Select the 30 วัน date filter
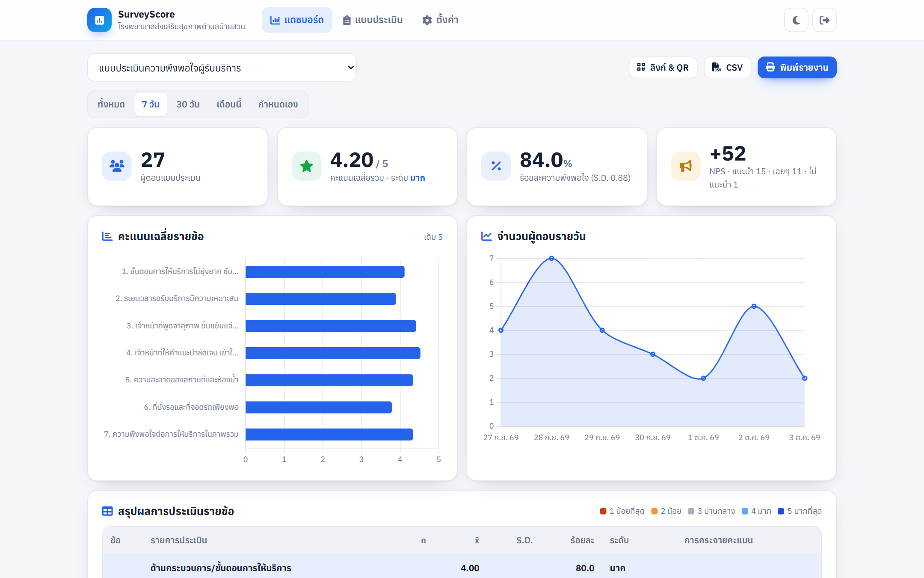Screen dimensions: 924x578 pyautogui.click(x=188, y=104)
